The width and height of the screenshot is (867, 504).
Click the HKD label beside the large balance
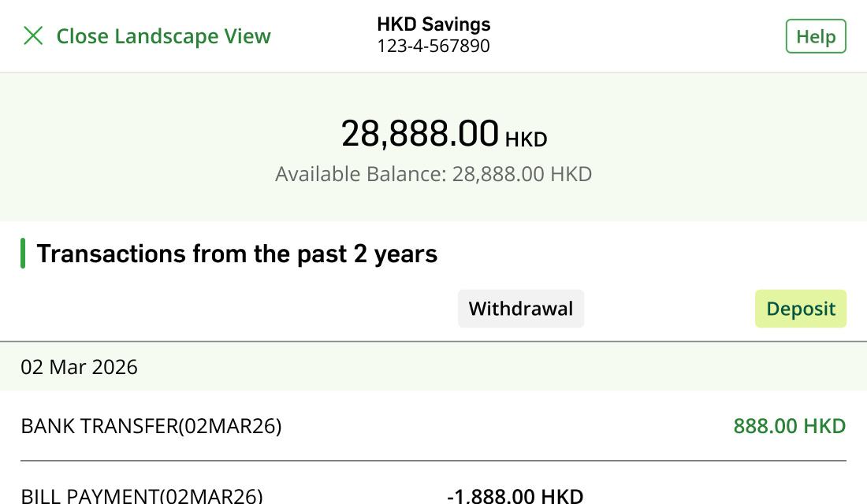pyautogui.click(x=526, y=140)
